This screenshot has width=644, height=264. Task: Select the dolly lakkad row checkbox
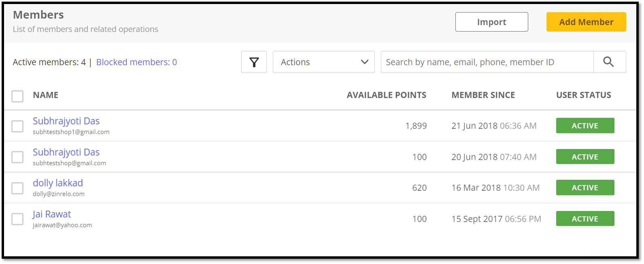pos(17,188)
